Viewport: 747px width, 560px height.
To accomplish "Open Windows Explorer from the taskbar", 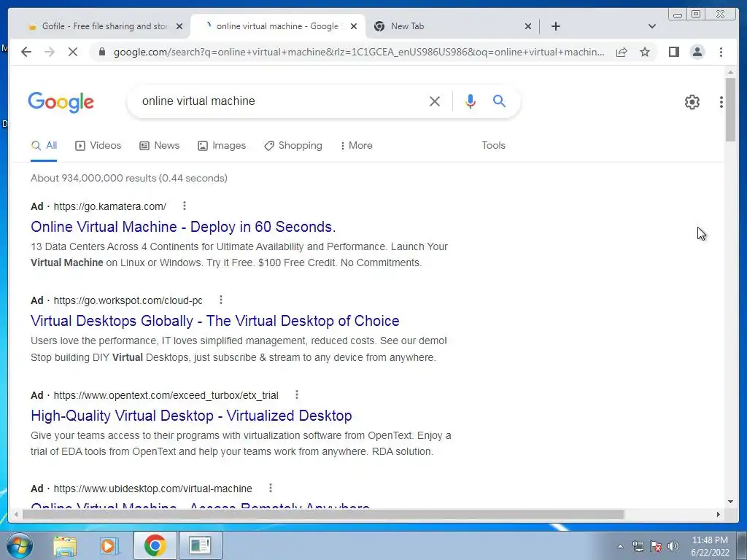I will (x=65, y=545).
